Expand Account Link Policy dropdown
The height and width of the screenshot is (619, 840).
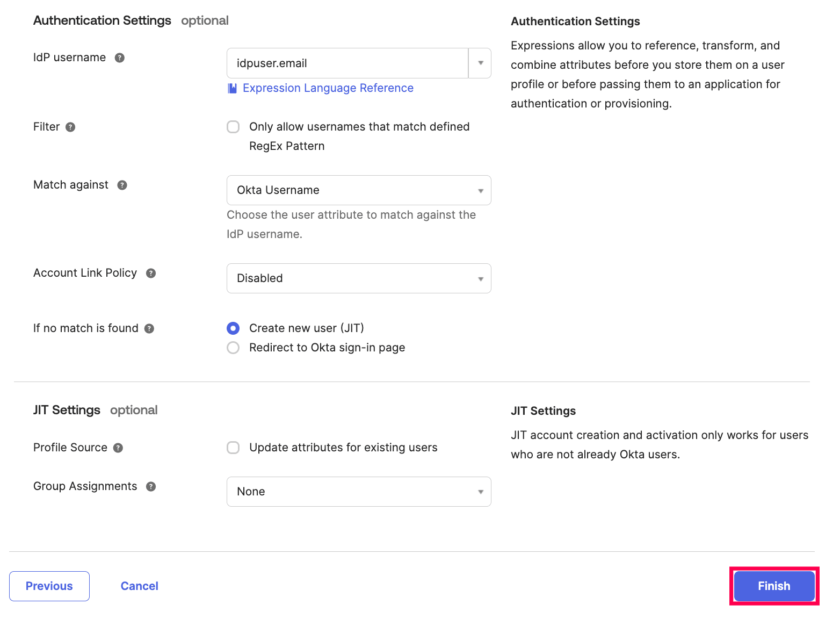359,278
